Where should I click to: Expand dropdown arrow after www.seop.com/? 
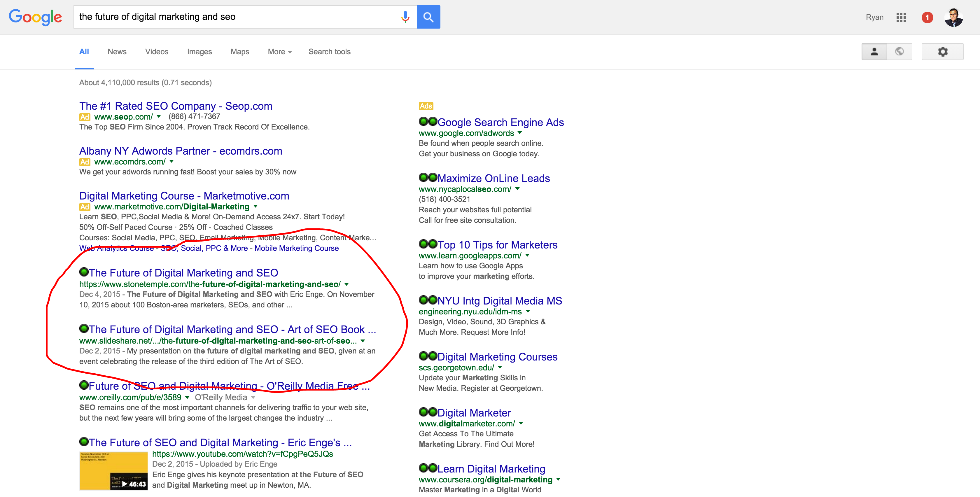[159, 116]
